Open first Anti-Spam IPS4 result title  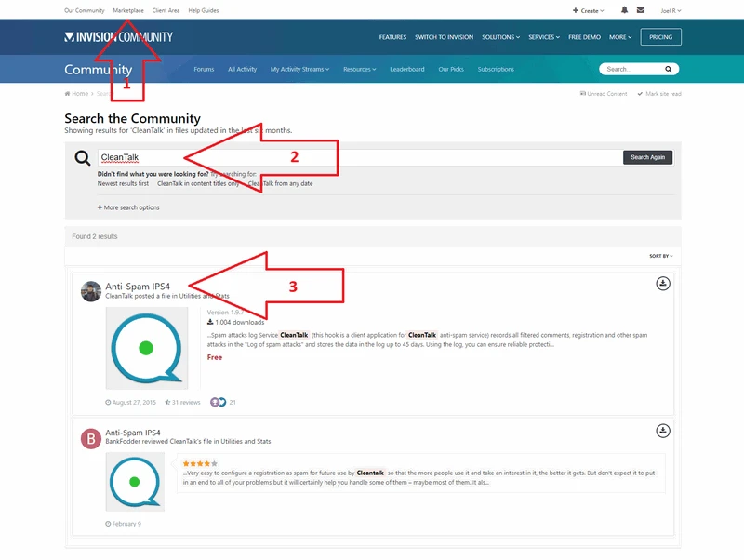(138, 287)
